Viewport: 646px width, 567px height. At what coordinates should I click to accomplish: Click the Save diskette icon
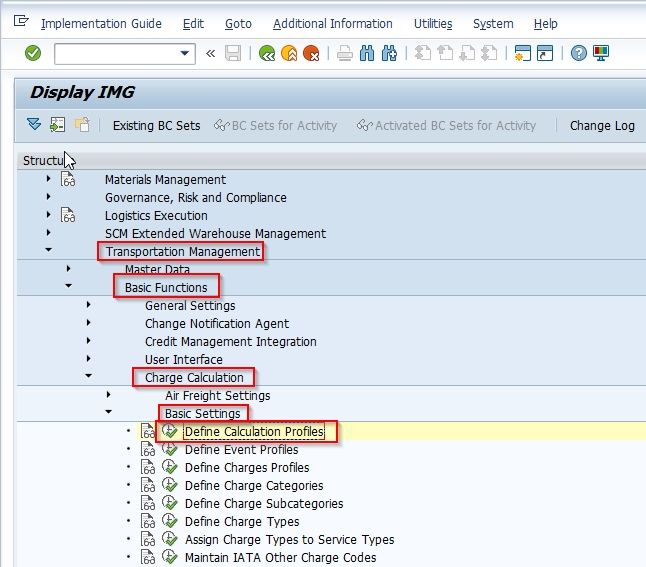(233, 53)
